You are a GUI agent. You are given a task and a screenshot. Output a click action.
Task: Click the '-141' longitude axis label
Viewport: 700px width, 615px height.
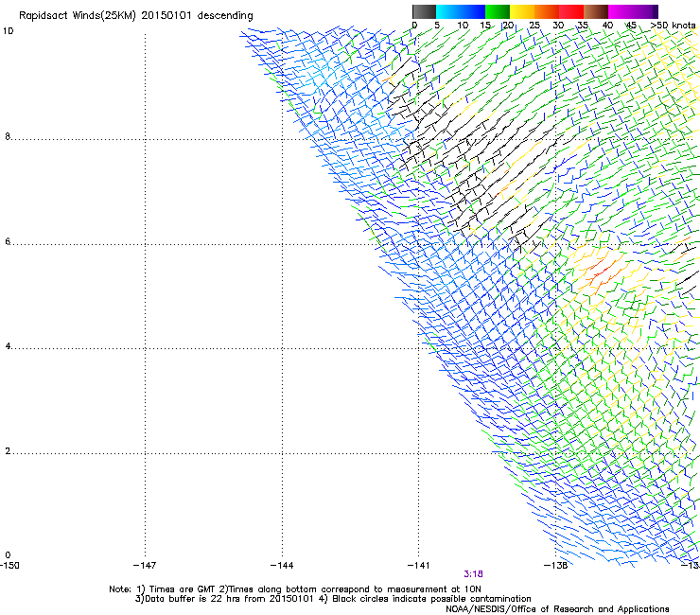(418, 566)
